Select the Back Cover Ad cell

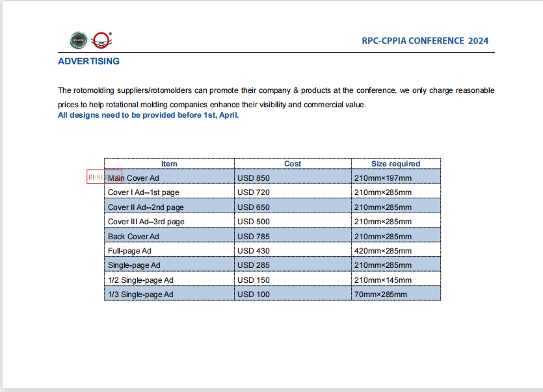point(169,235)
